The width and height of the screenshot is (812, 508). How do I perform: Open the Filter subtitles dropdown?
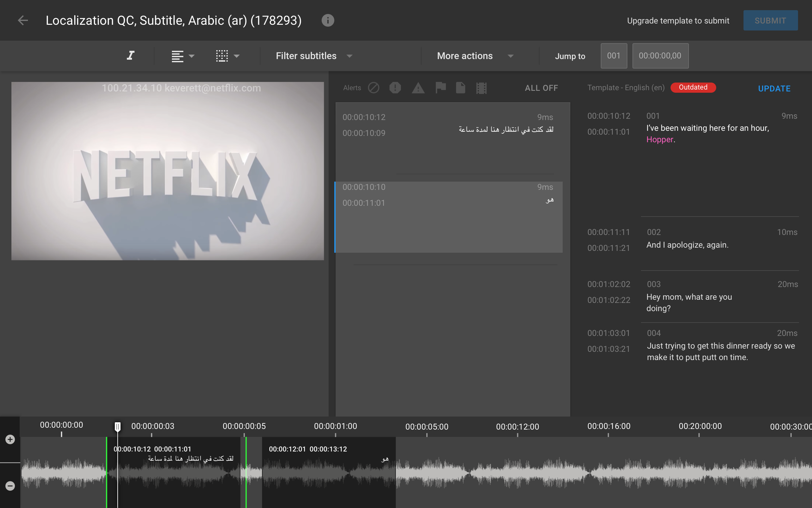(x=314, y=56)
